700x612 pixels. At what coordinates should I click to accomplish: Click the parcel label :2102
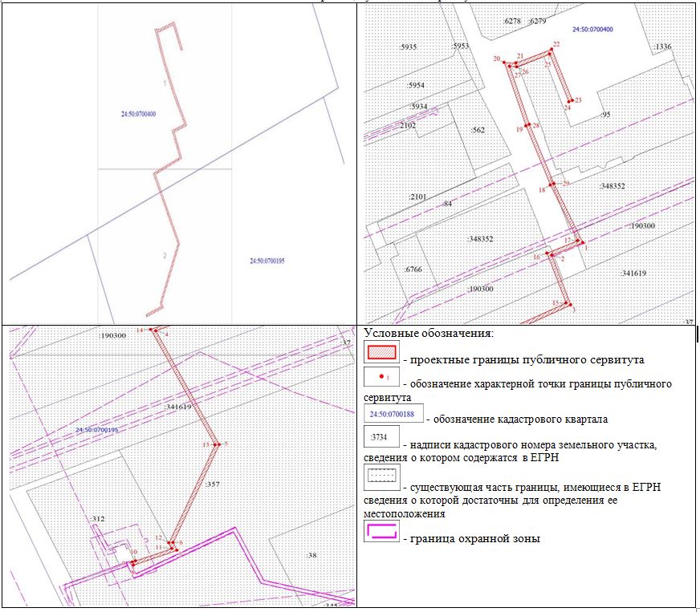(408, 126)
